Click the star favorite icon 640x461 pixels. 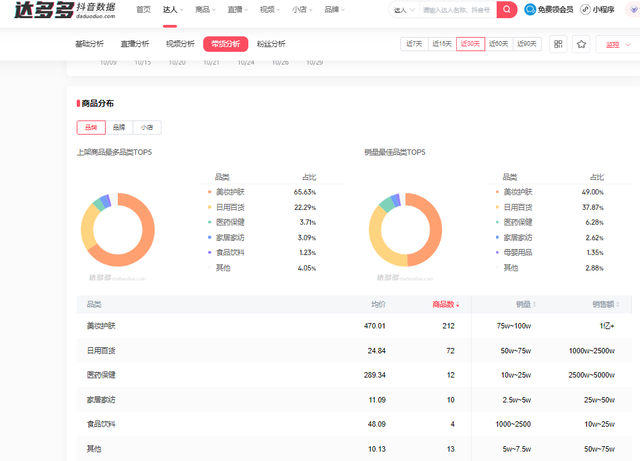[x=581, y=44]
